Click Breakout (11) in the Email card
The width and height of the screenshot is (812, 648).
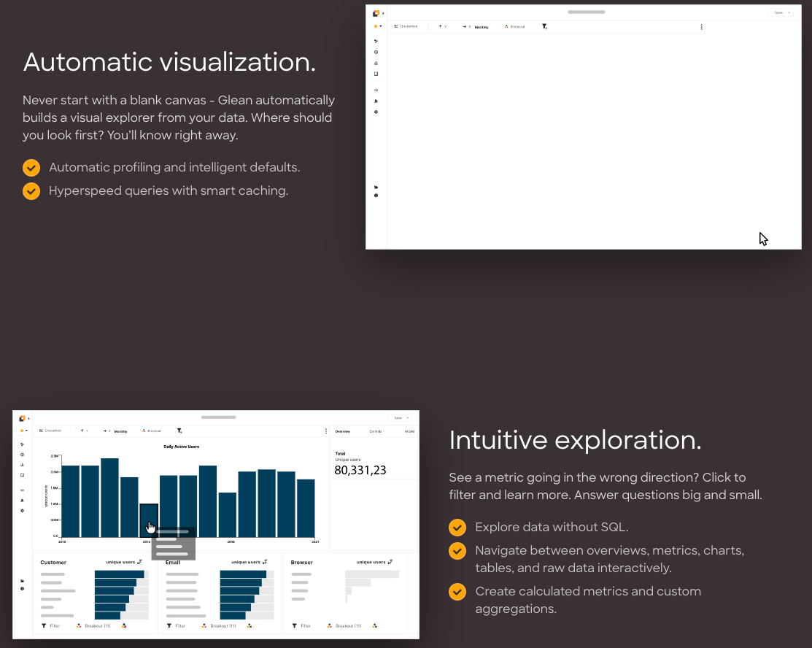[x=219, y=625]
